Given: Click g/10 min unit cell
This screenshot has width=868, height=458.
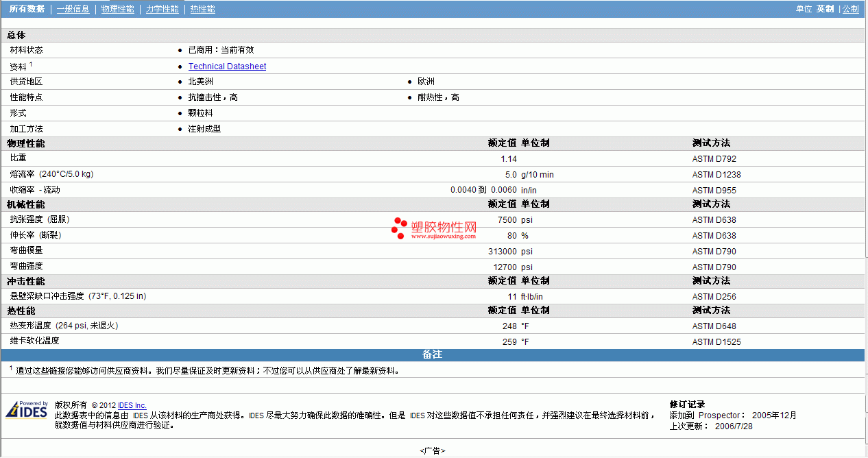Looking at the screenshot, I should click(x=538, y=175).
